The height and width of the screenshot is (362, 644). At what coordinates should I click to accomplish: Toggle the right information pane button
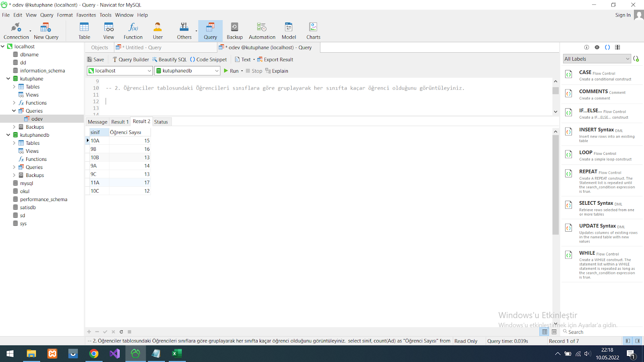(638, 341)
